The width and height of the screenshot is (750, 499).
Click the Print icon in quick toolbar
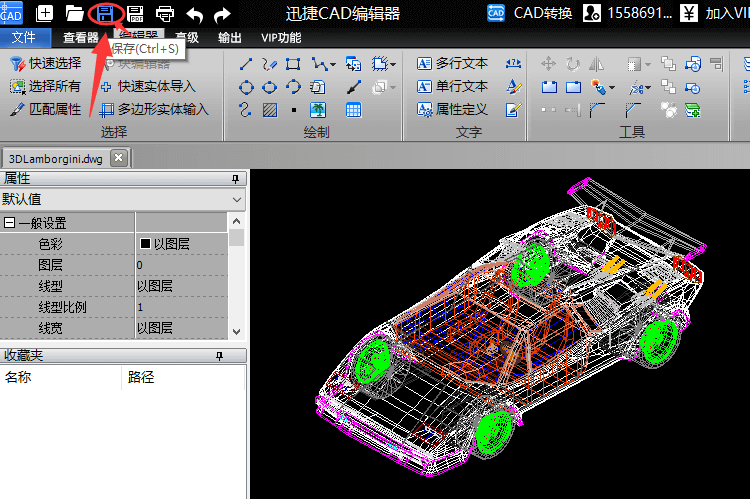(x=165, y=14)
